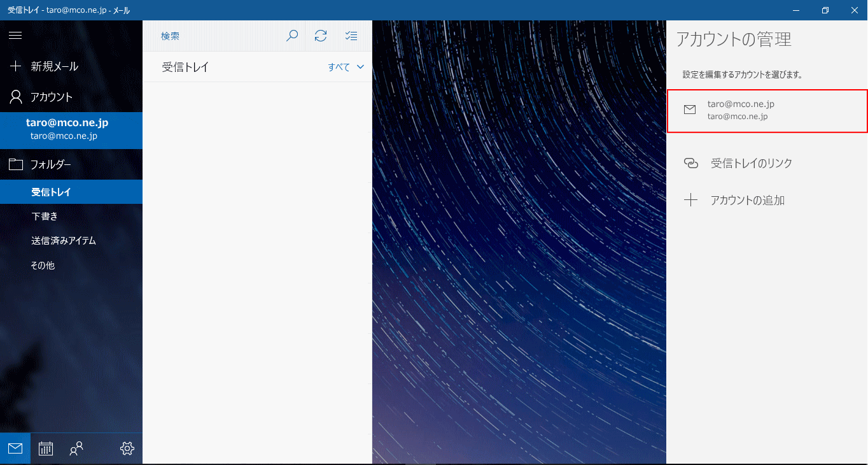The image size is (868, 465).
Task: Open the 下書き drafts folder
Action: pos(45,216)
